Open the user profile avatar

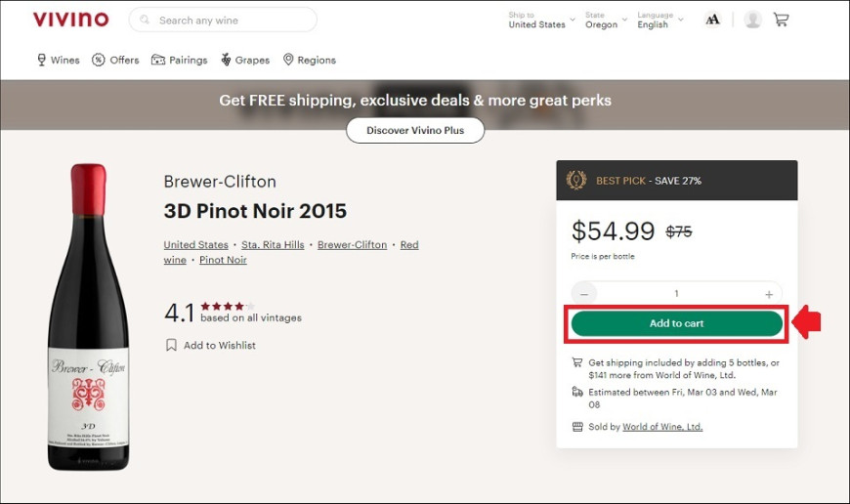coord(752,20)
